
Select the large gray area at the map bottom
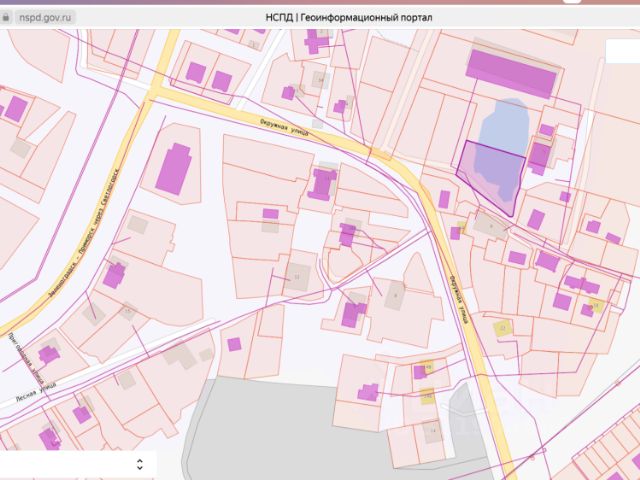[x=286, y=431]
